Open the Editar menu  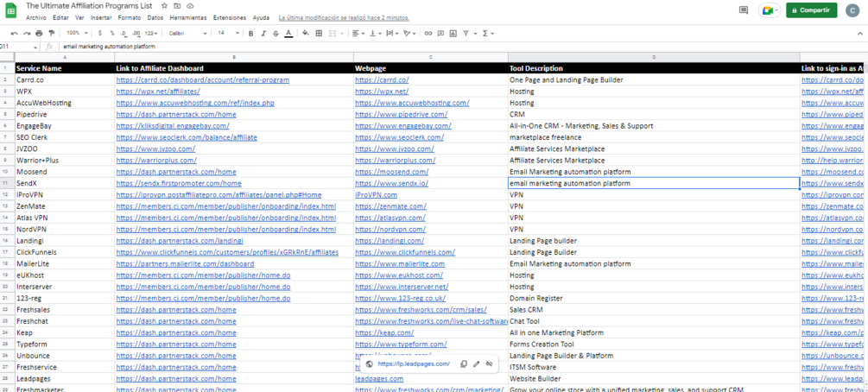point(60,18)
